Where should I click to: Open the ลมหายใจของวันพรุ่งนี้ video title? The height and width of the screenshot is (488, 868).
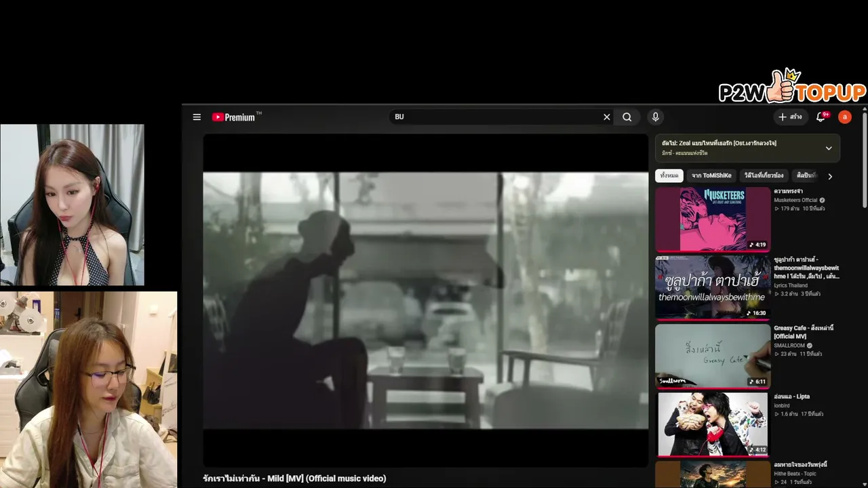coord(800,465)
